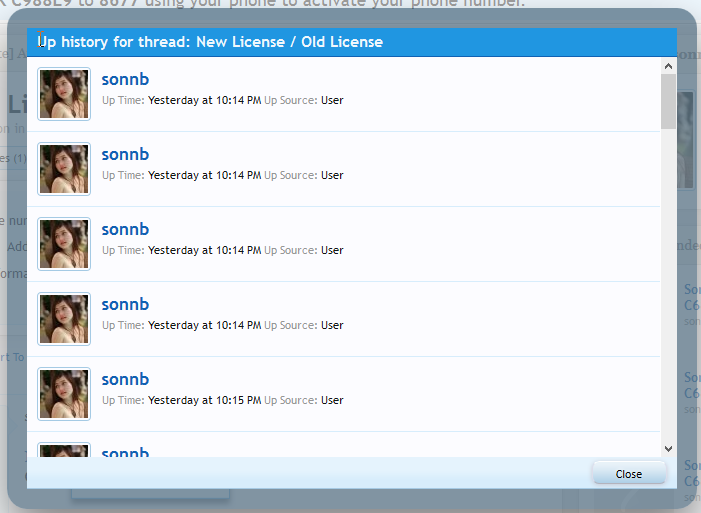Click the scrollbar thumb in the history list
The image size is (701, 513).
tap(668, 100)
